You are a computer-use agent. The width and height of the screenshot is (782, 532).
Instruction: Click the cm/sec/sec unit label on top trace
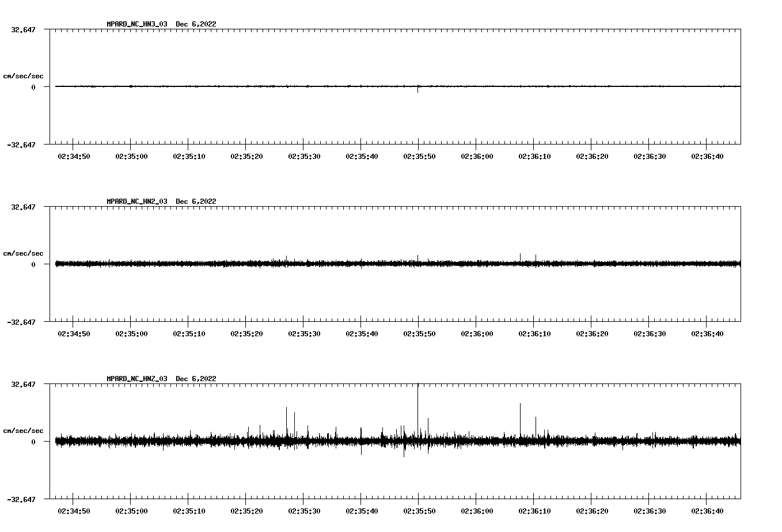pos(24,75)
